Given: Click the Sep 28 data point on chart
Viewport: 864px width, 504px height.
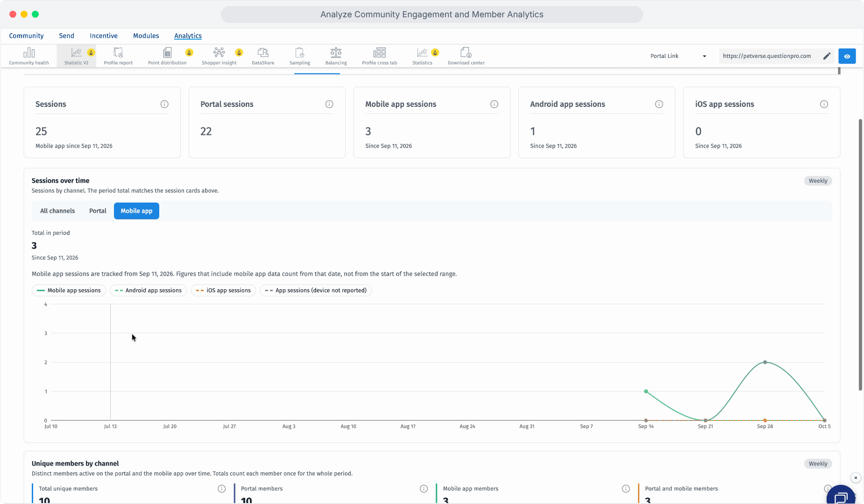Looking at the screenshot, I should (x=765, y=362).
